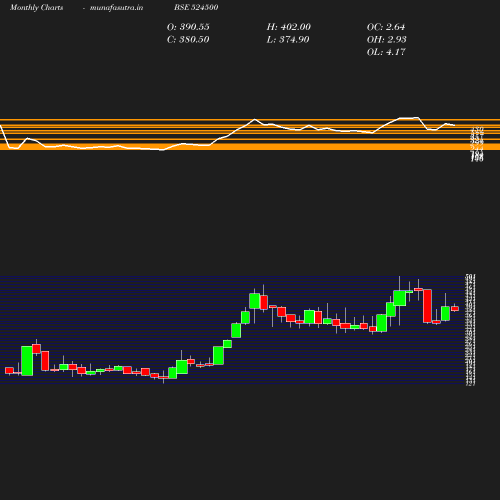Click the 'OH: 2.93' value
The height and width of the screenshot is (500, 500).
click(386, 40)
